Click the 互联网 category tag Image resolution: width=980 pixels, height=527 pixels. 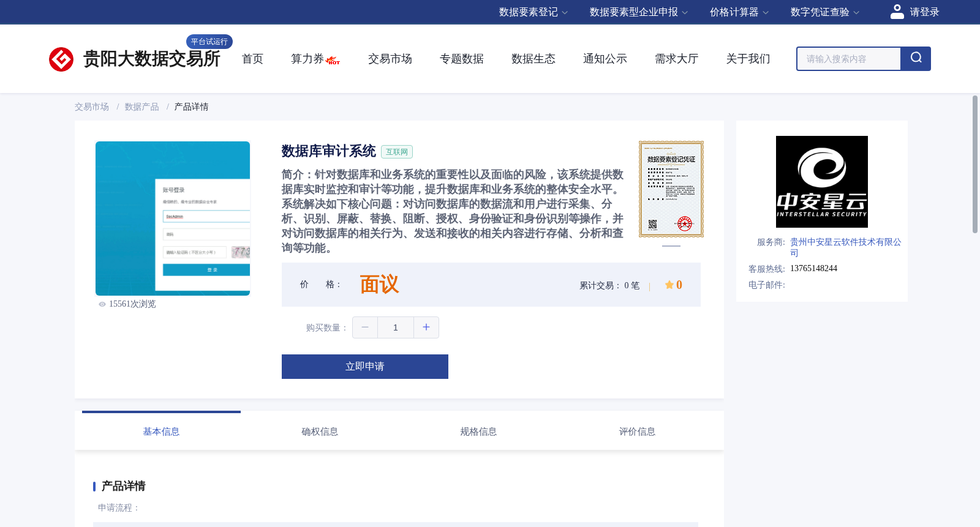[397, 152]
